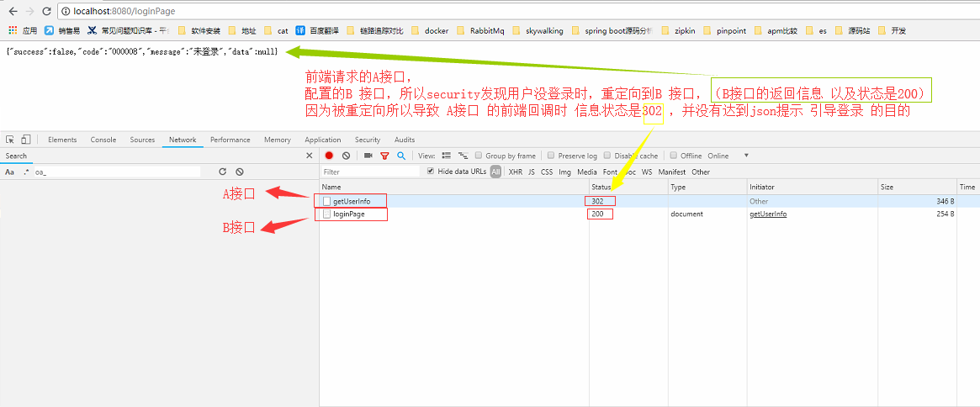Click the site info icon in address bar
This screenshot has width=980, height=407.
[x=66, y=11]
